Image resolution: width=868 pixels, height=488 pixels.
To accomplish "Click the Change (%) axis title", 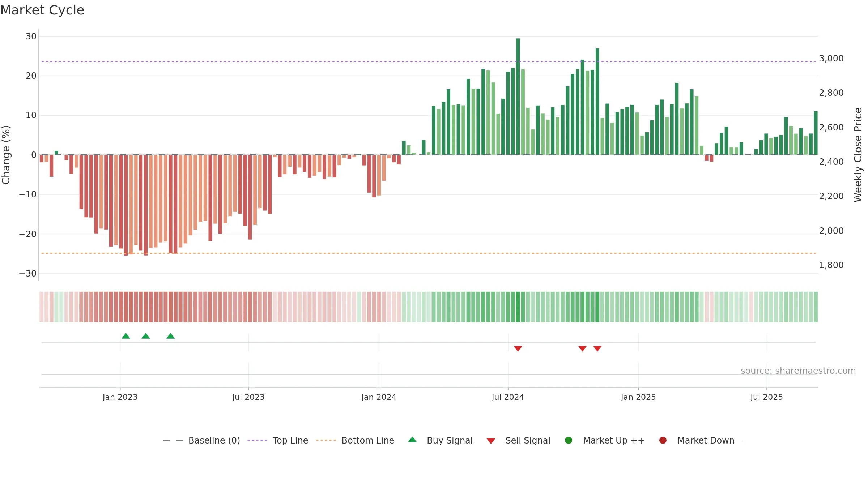I will (x=6, y=155).
